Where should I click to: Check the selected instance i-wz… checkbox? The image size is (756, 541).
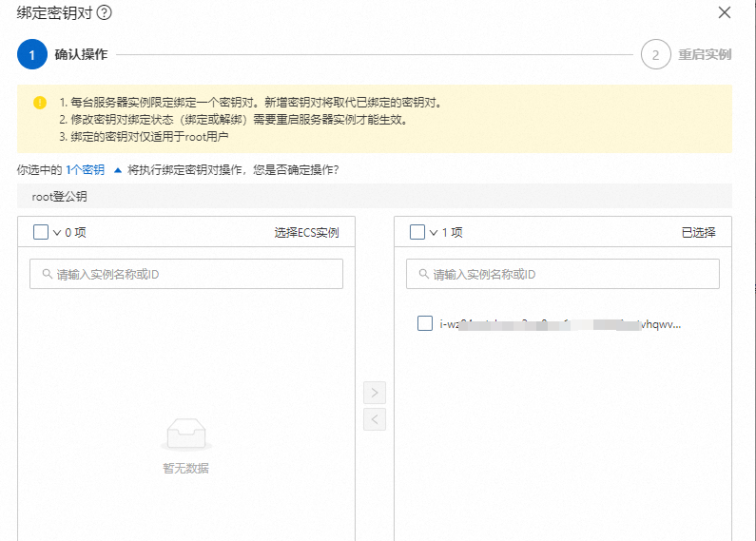pyautogui.click(x=425, y=323)
